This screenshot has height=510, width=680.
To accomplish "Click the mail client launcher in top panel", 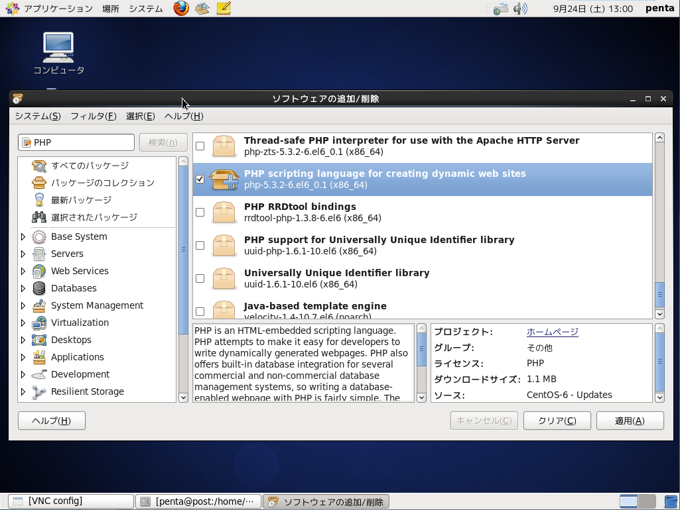I will pyautogui.click(x=202, y=8).
